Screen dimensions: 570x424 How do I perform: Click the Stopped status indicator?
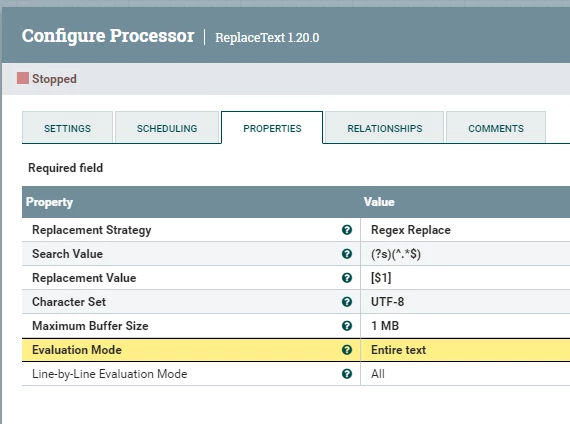coord(47,79)
